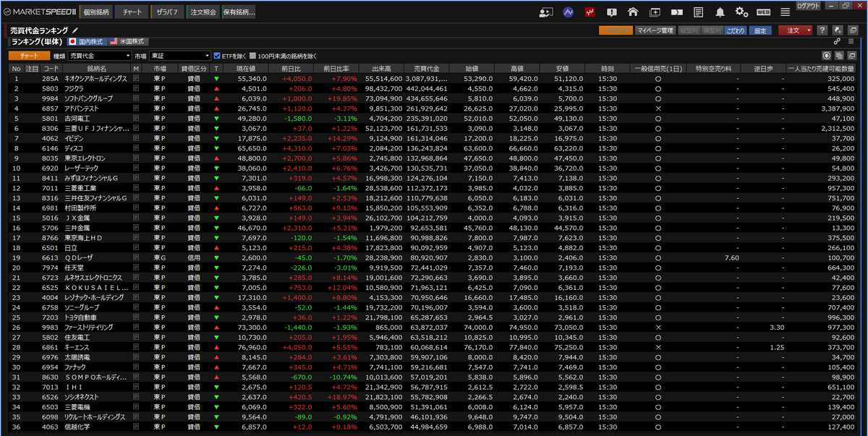Switch to the チャート tab in top bar
This screenshot has height=436, width=868.
coord(132,12)
